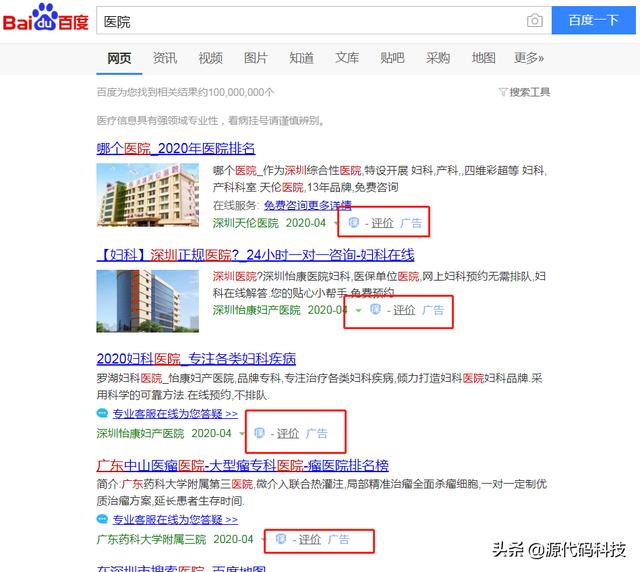The image size is (640, 572).
Task: Click 深圳天伦医院 source text
Action: coord(246,223)
